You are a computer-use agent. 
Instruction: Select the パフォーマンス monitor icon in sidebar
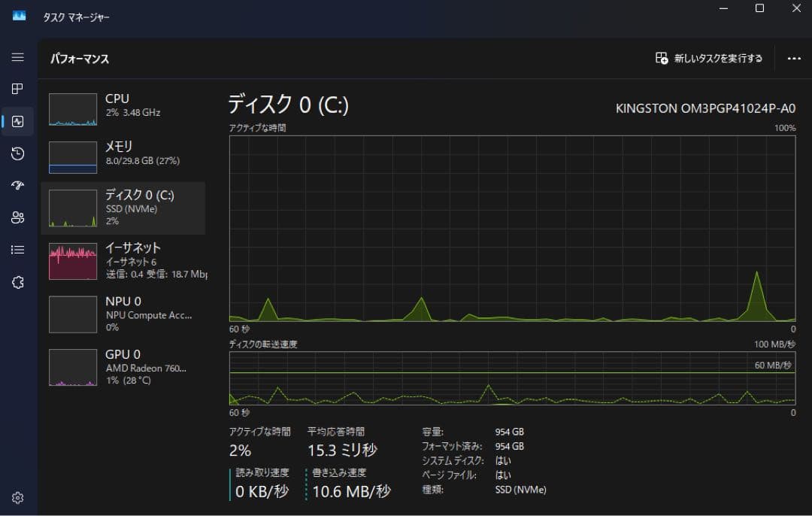point(18,120)
